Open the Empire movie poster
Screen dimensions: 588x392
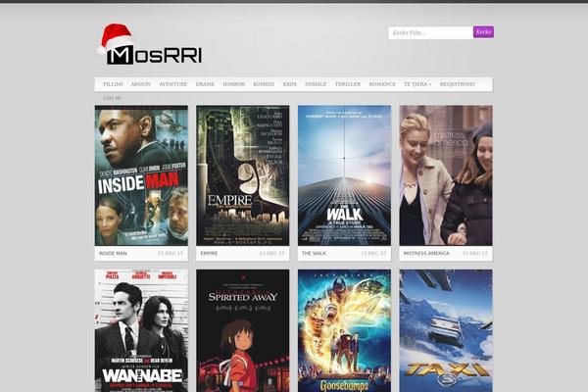(243, 175)
